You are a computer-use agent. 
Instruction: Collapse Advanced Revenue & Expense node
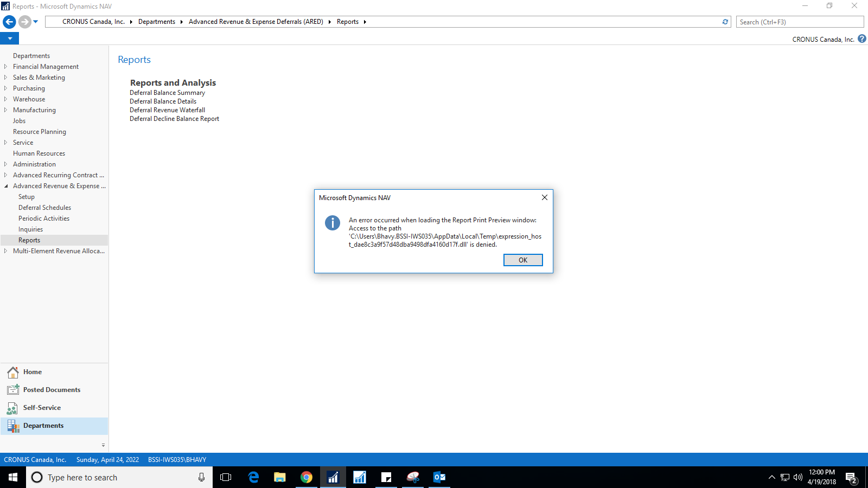pos(5,186)
